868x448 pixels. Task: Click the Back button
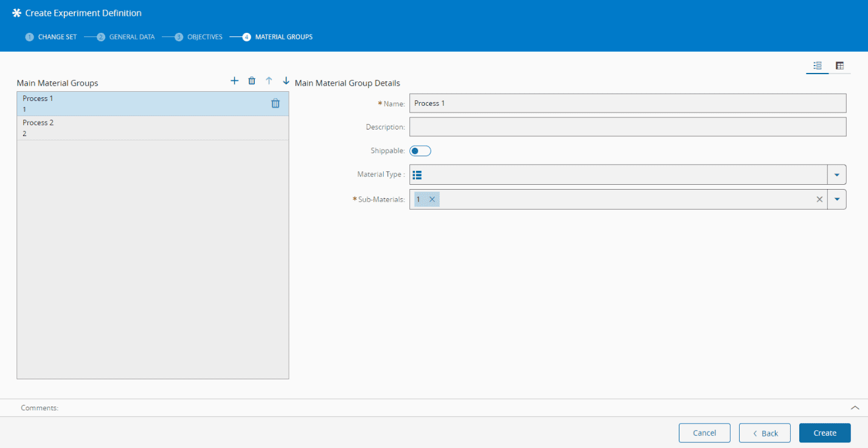764,433
